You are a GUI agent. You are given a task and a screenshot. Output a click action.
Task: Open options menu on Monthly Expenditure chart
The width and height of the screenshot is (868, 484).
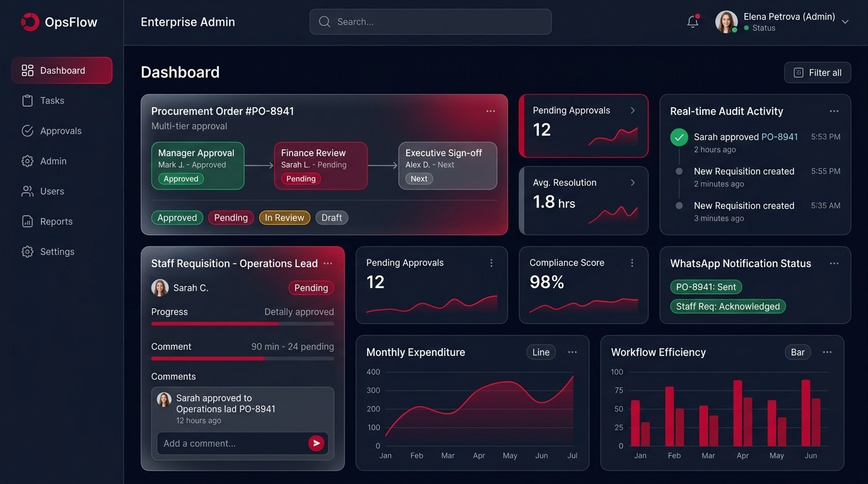coord(572,352)
